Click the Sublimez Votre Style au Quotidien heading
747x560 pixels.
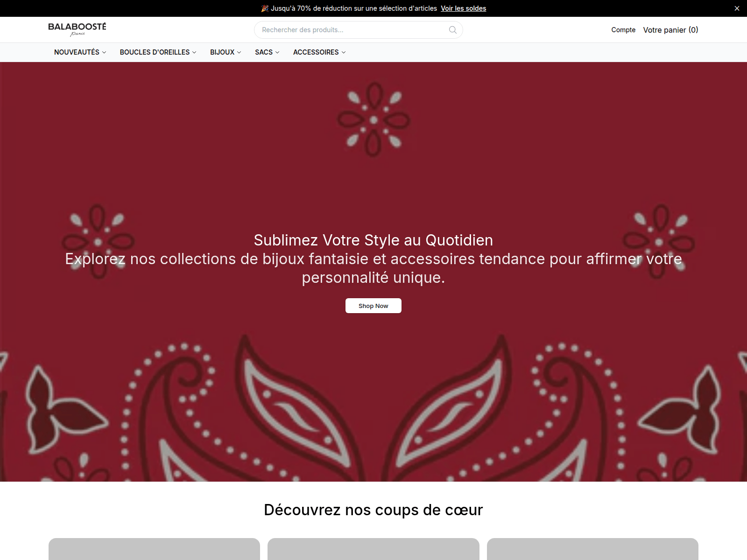click(x=373, y=240)
